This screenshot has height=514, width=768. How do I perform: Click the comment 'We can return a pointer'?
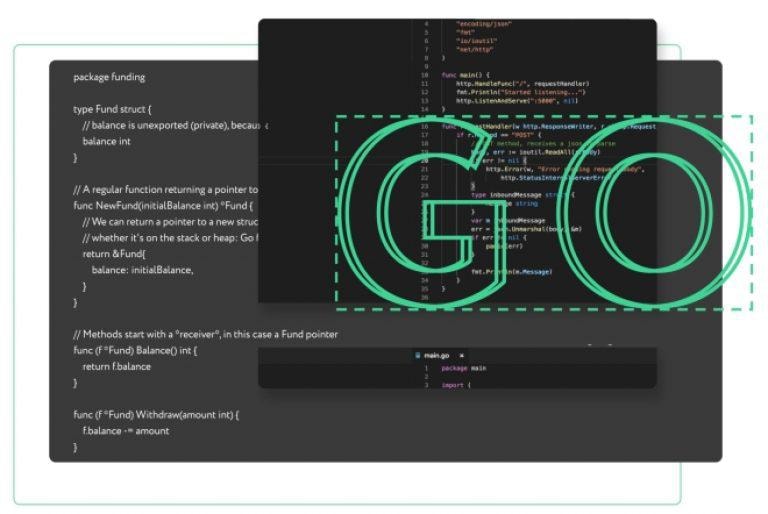pos(170,221)
